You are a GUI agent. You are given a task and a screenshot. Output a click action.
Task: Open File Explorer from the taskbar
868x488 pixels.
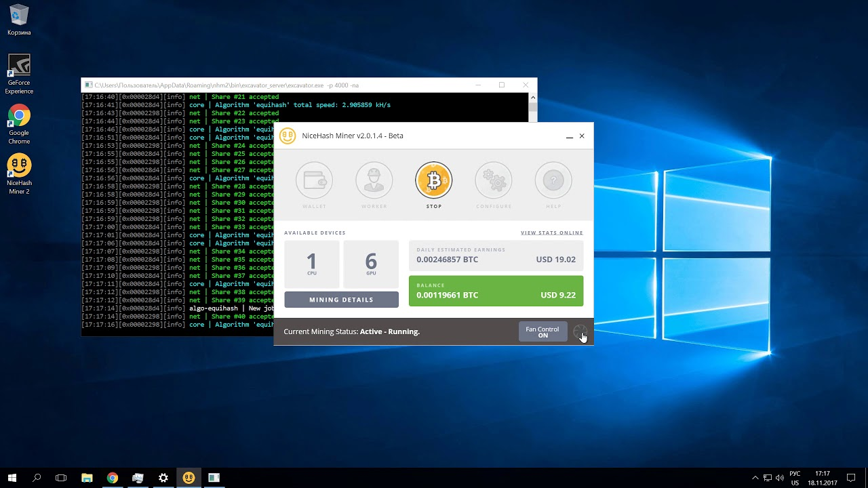(87, 478)
